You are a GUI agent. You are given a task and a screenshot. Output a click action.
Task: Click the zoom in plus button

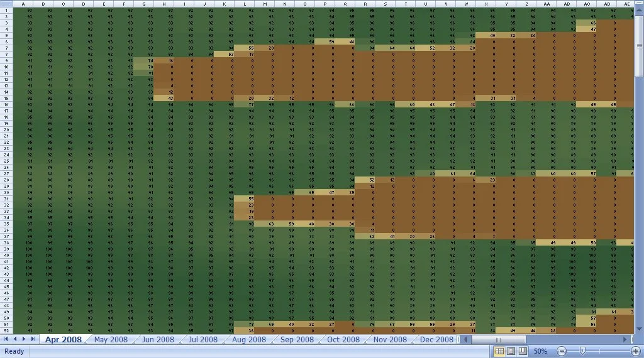pyautogui.click(x=636, y=351)
